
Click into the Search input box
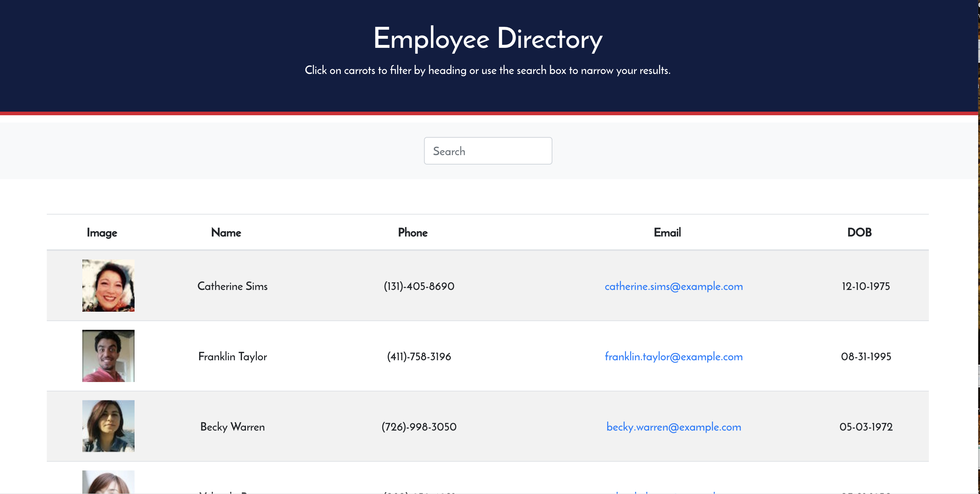click(488, 151)
